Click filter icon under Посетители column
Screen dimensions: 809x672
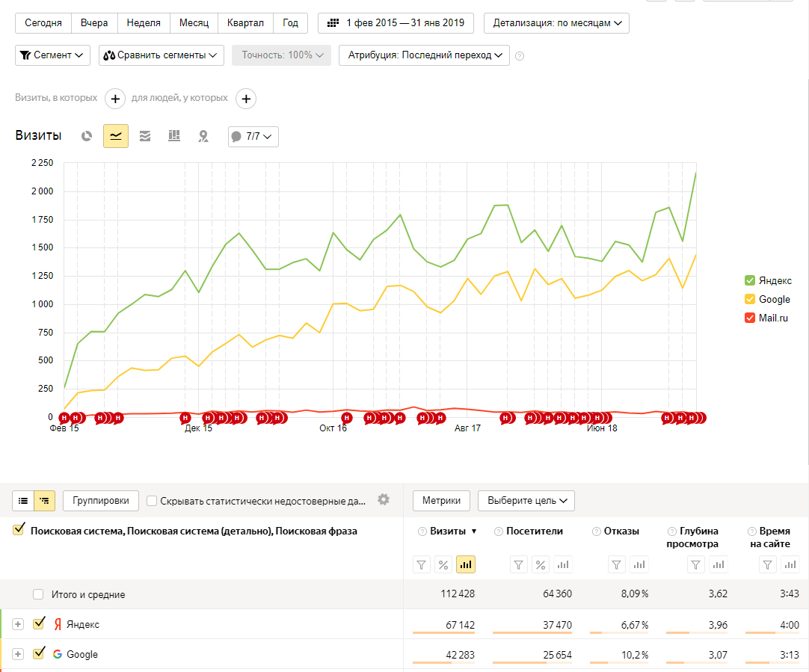[x=519, y=564]
